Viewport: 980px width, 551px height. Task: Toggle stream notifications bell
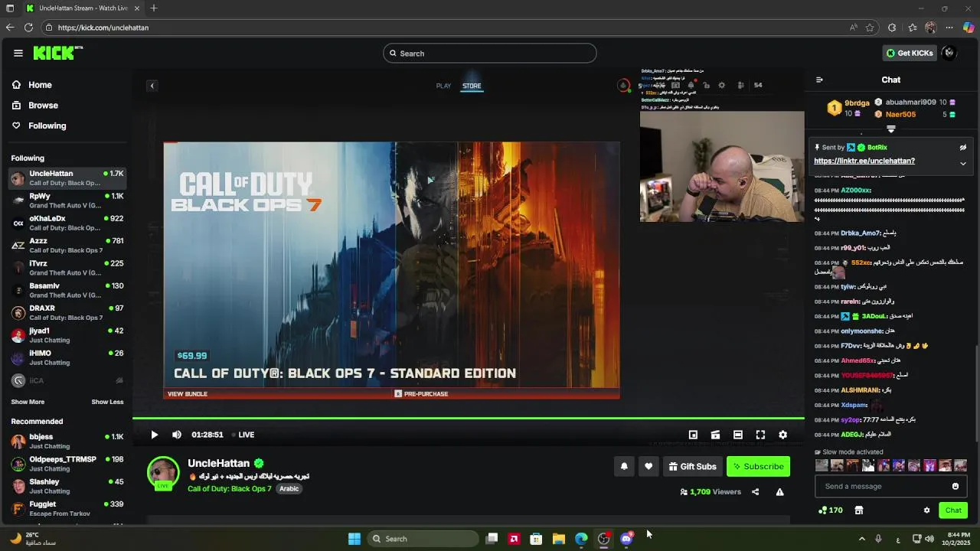coord(624,466)
